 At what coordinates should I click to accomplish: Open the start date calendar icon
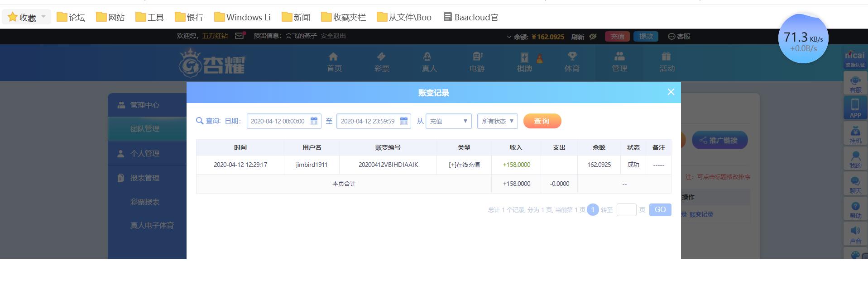click(314, 121)
